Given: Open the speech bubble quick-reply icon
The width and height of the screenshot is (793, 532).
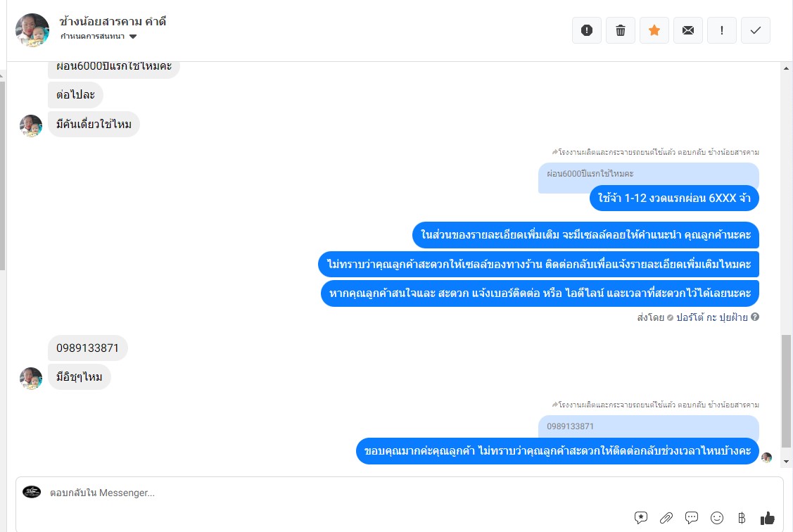Looking at the screenshot, I should (x=692, y=518).
